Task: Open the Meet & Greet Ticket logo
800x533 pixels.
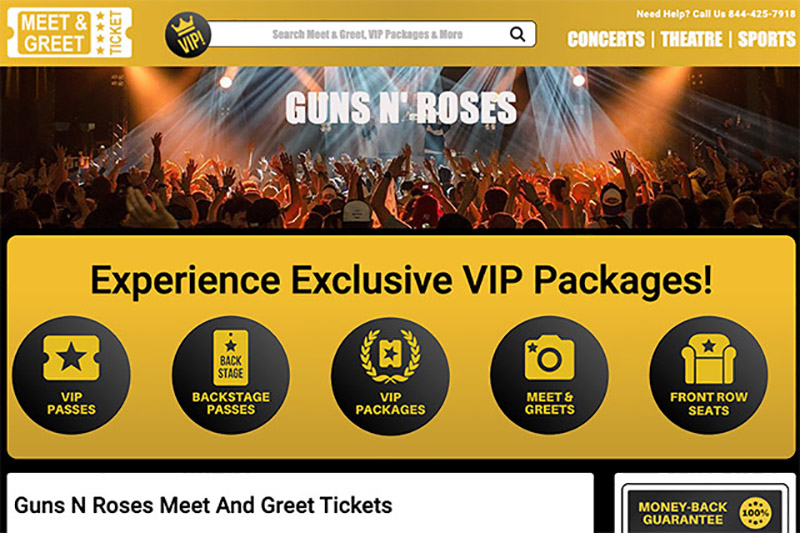Action: 70,33
